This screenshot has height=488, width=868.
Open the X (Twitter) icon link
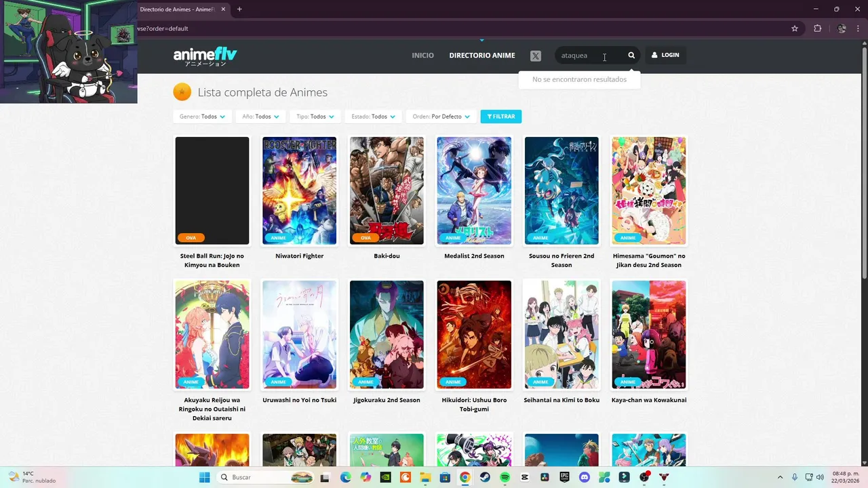536,56
